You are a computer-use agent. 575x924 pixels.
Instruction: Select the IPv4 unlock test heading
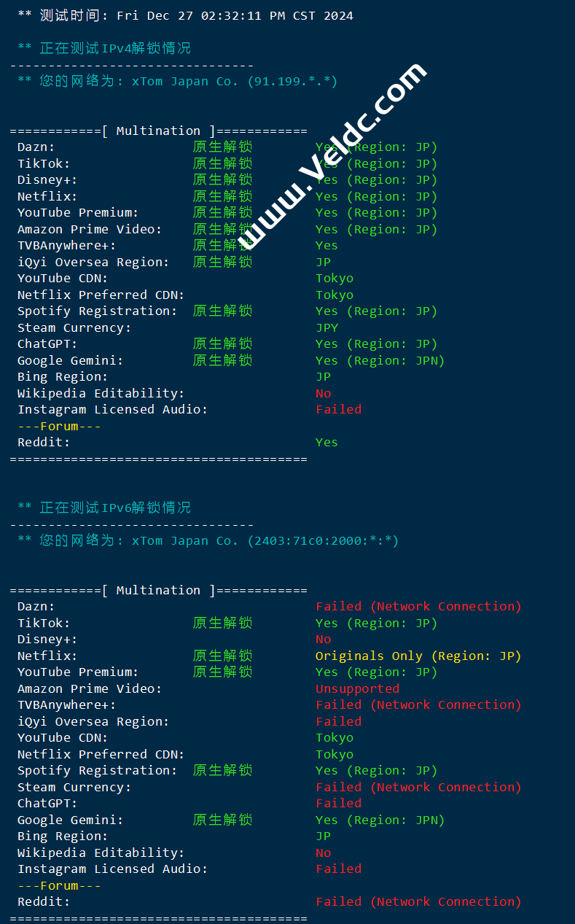click(x=103, y=49)
